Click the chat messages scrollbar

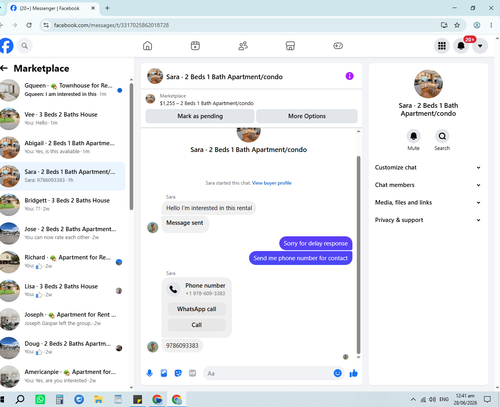coord(359,255)
